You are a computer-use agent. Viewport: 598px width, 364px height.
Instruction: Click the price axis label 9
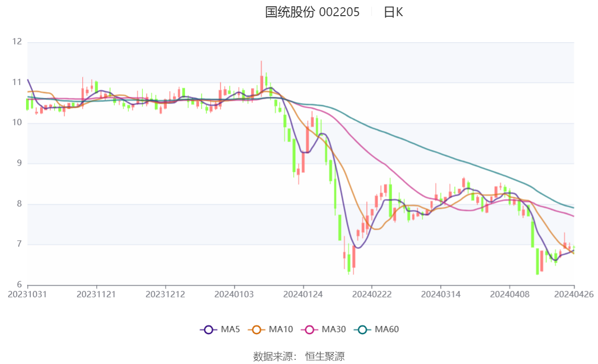coord(19,163)
